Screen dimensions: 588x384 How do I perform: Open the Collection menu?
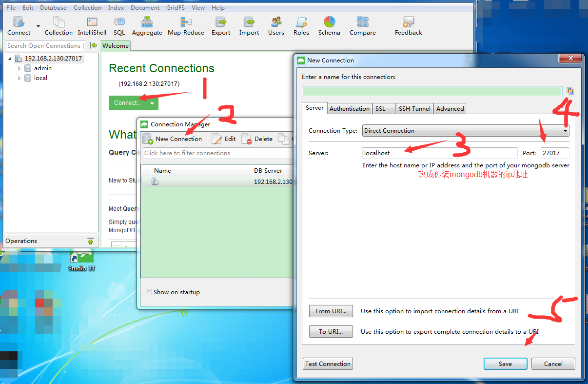coord(87,8)
